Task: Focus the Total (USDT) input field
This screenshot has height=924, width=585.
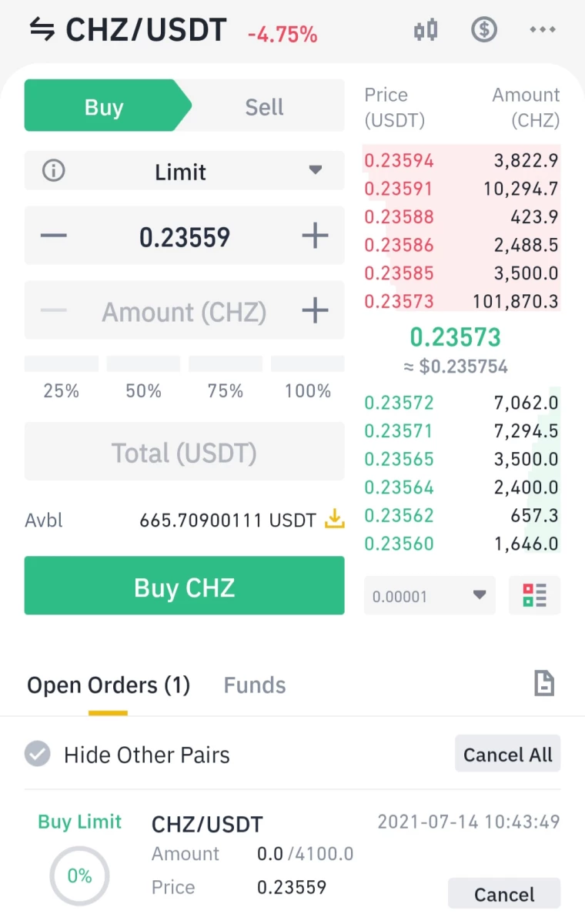Action: (x=185, y=452)
